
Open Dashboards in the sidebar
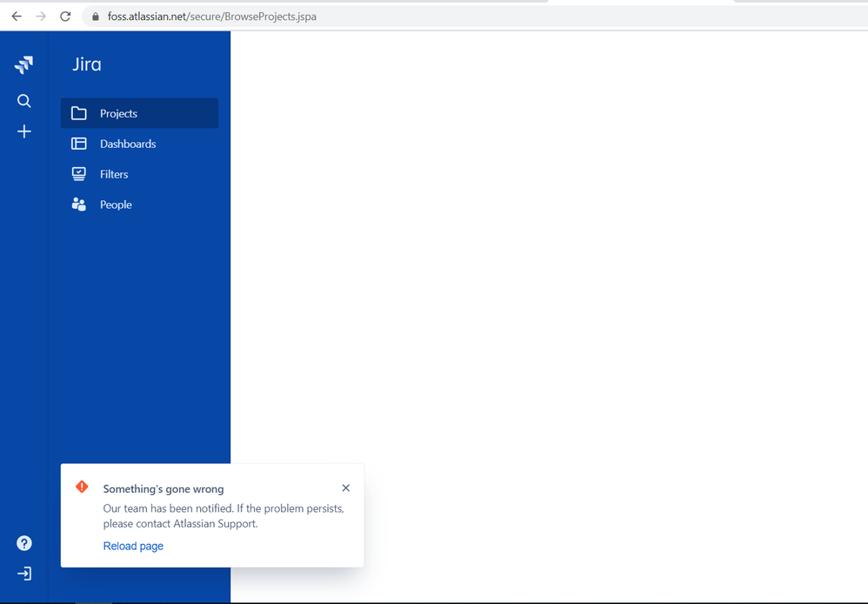pyautogui.click(x=139, y=144)
